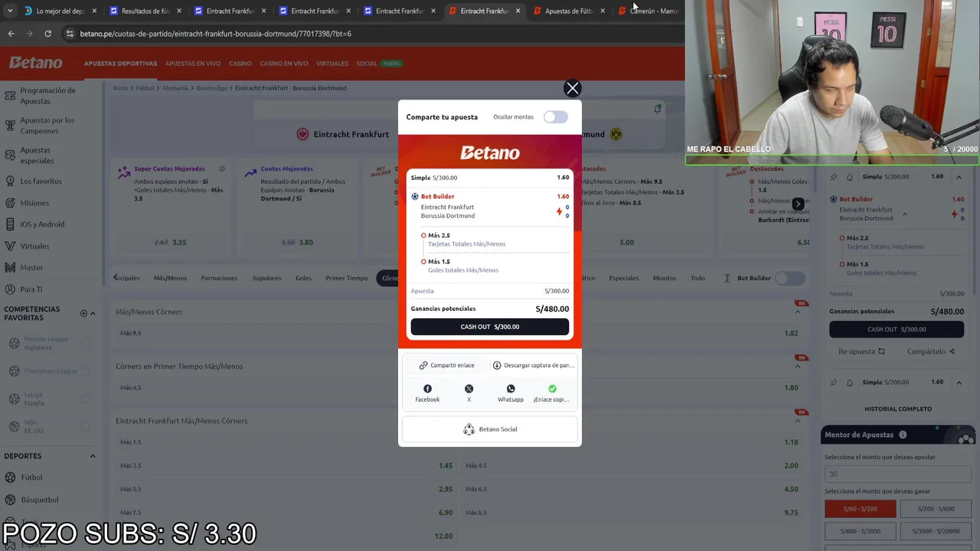
Task: Collapse the Deportes section
Action: [93, 456]
